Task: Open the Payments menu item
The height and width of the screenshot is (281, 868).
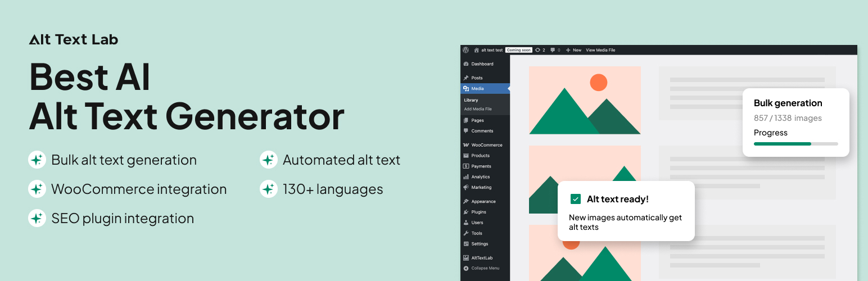Action: (485, 166)
